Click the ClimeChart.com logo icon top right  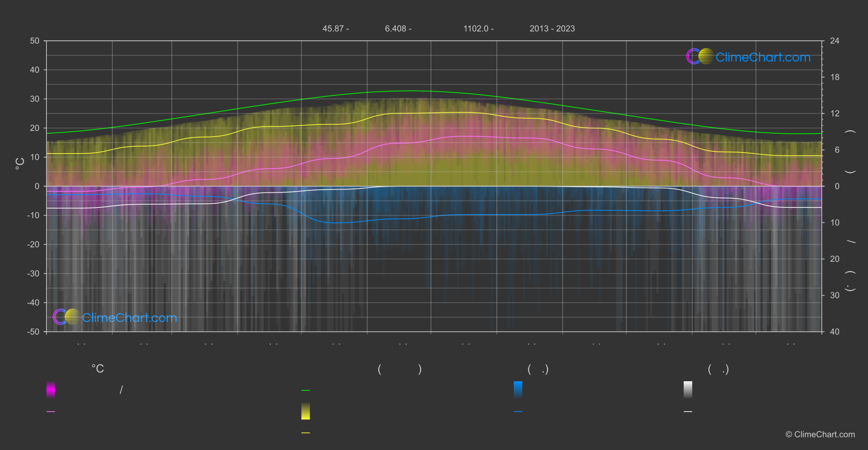pyautogui.click(x=700, y=56)
